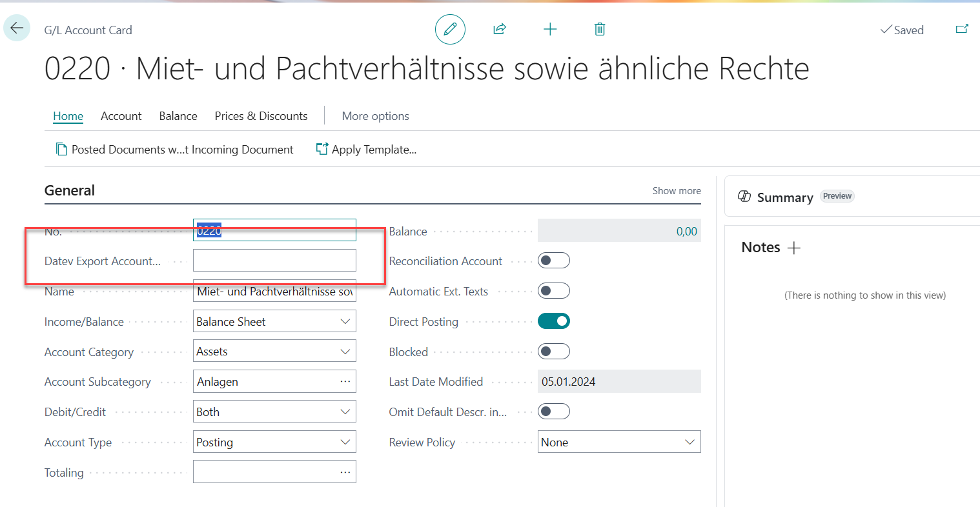Open the Review Policy dropdown
The width and height of the screenshot is (980, 507).
pyautogui.click(x=618, y=442)
